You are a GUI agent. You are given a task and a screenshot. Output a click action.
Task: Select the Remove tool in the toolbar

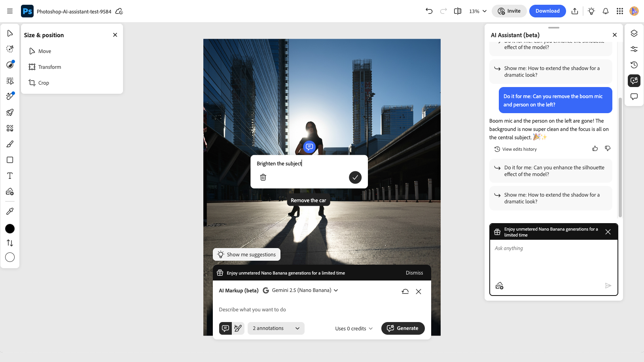coord(10,96)
